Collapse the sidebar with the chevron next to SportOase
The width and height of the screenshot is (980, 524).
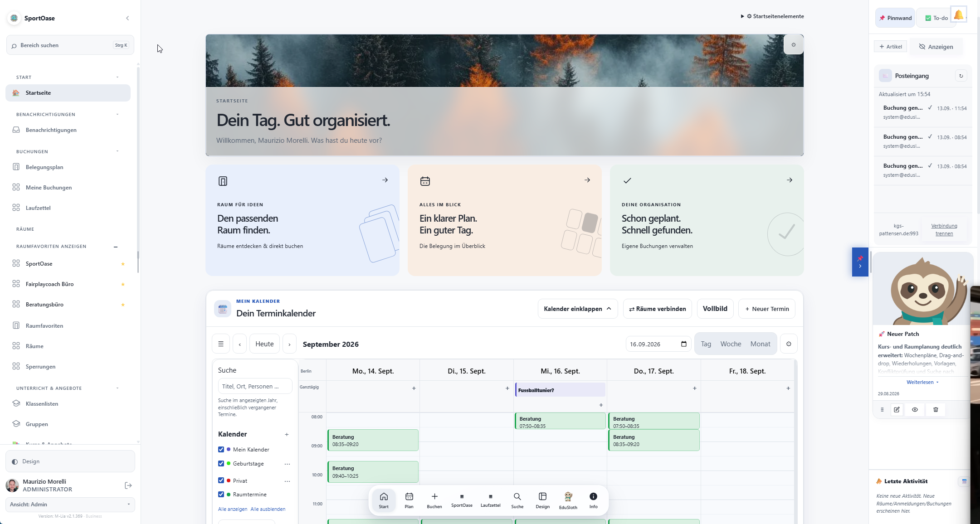[x=127, y=18]
